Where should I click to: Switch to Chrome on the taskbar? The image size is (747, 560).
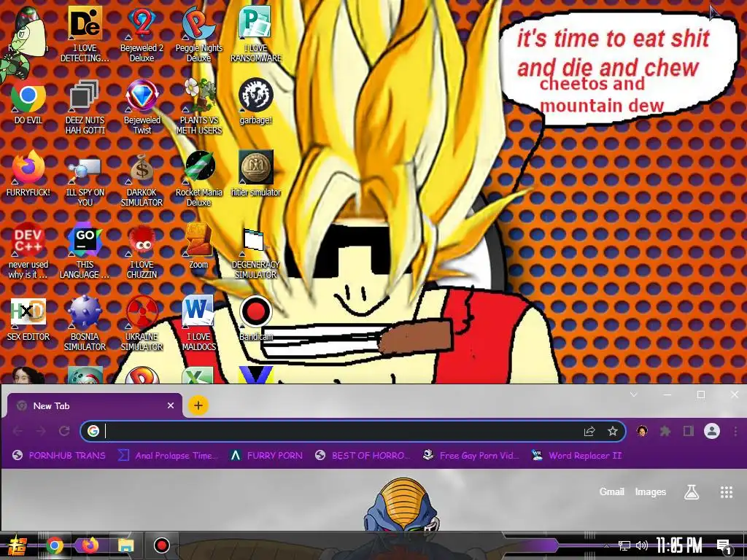[54, 545]
